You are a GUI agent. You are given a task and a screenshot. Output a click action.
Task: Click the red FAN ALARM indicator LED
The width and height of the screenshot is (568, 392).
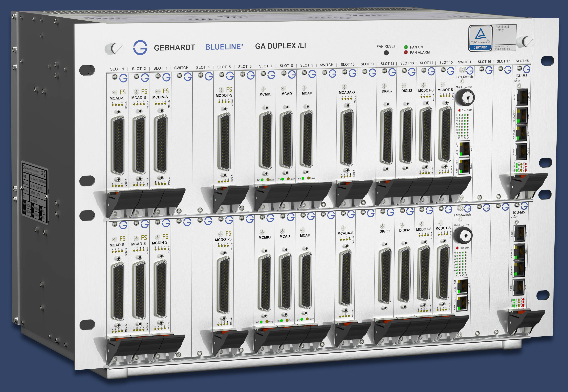pyautogui.click(x=406, y=52)
